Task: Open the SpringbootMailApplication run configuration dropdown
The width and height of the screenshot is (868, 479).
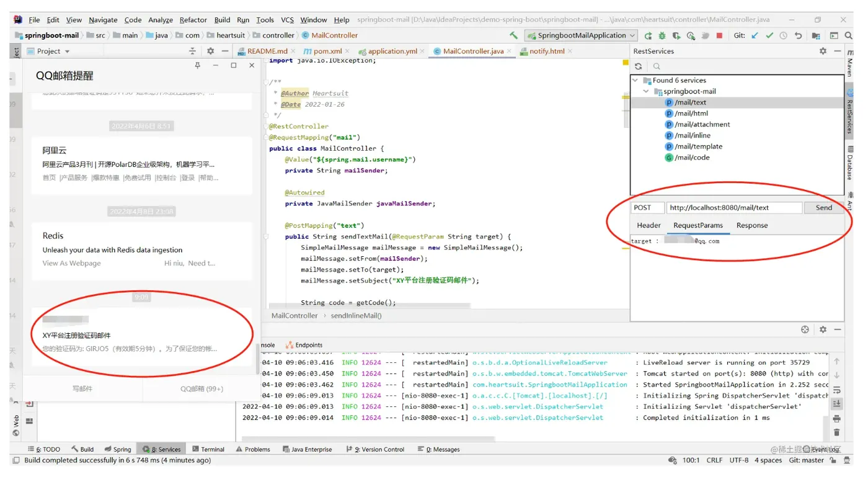Action: coord(580,35)
